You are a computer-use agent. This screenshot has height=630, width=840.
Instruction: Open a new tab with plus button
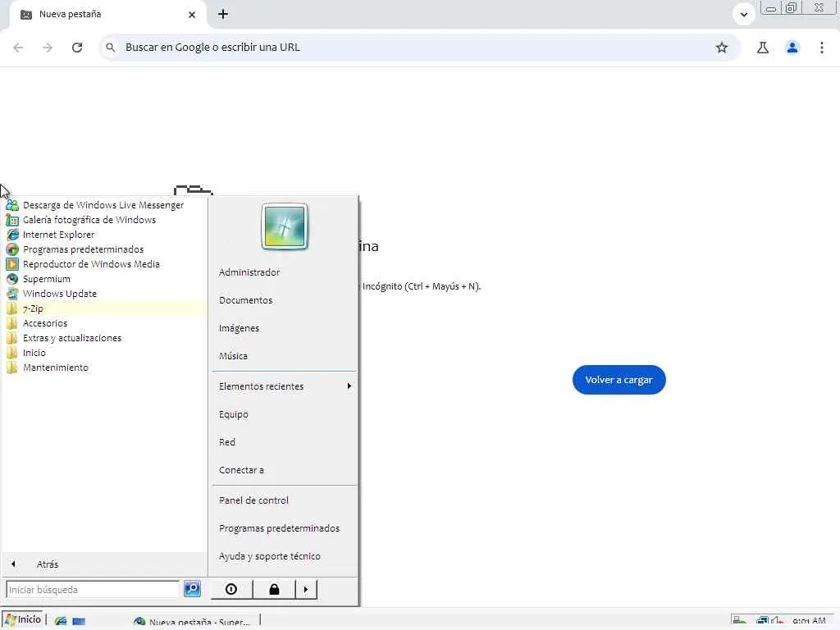[x=223, y=15]
